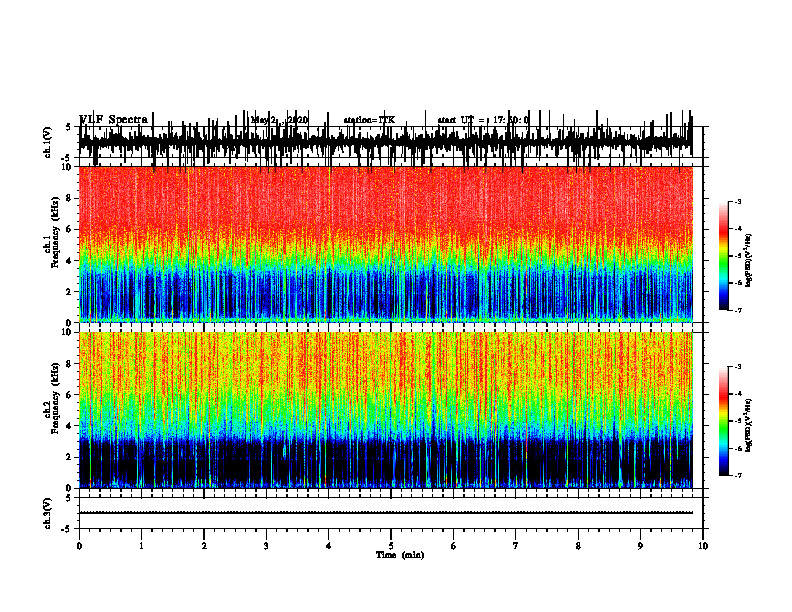Click the ch.1 spectrogram color bar
The width and height of the screenshot is (792, 612).
click(x=724, y=256)
